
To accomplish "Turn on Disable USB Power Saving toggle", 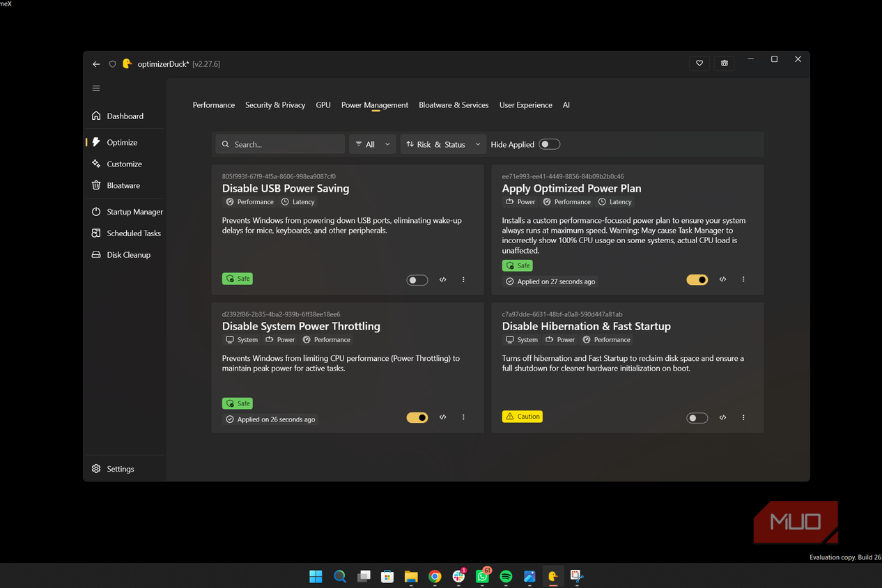I will [x=417, y=280].
